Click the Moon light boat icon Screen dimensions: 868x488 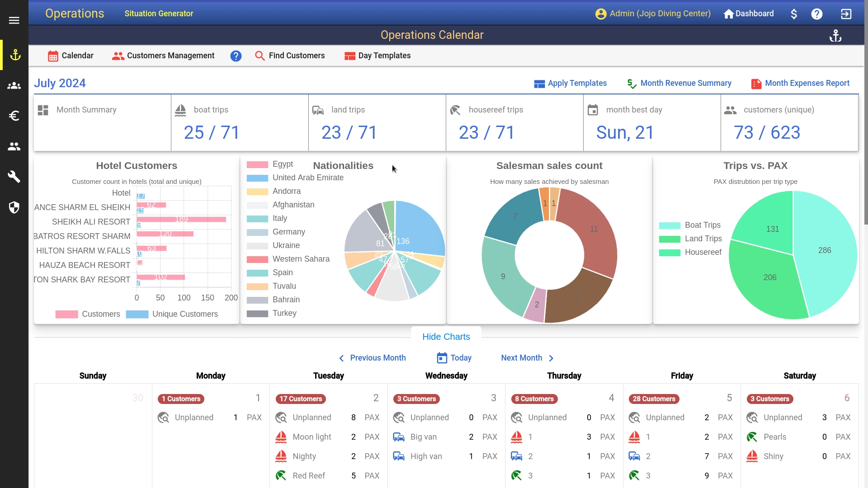(281, 437)
